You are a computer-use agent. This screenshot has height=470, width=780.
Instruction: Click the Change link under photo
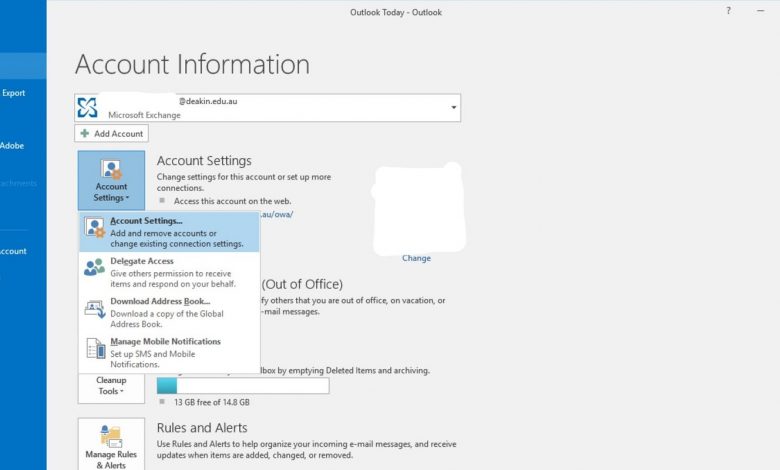pos(416,258)
